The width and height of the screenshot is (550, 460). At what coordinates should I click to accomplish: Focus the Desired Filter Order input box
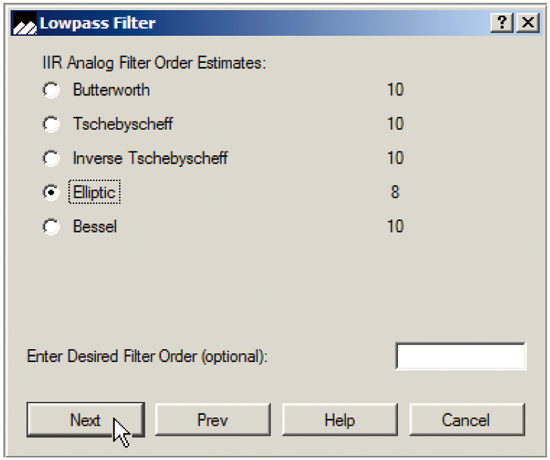click(x=461, y=356)
